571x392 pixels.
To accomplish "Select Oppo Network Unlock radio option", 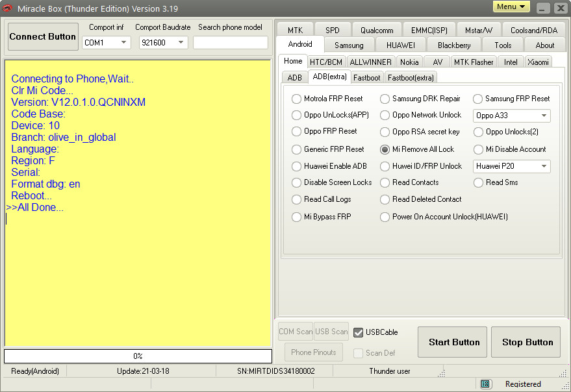I will point(420,115).
